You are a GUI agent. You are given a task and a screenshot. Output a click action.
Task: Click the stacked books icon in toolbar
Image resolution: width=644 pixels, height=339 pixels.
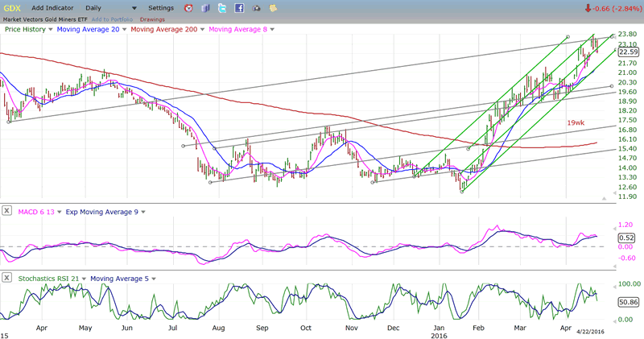204,8
